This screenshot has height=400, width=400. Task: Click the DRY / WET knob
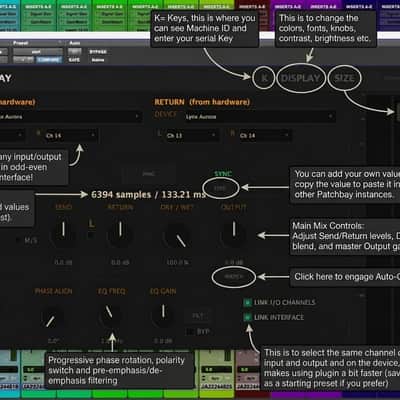177,235
